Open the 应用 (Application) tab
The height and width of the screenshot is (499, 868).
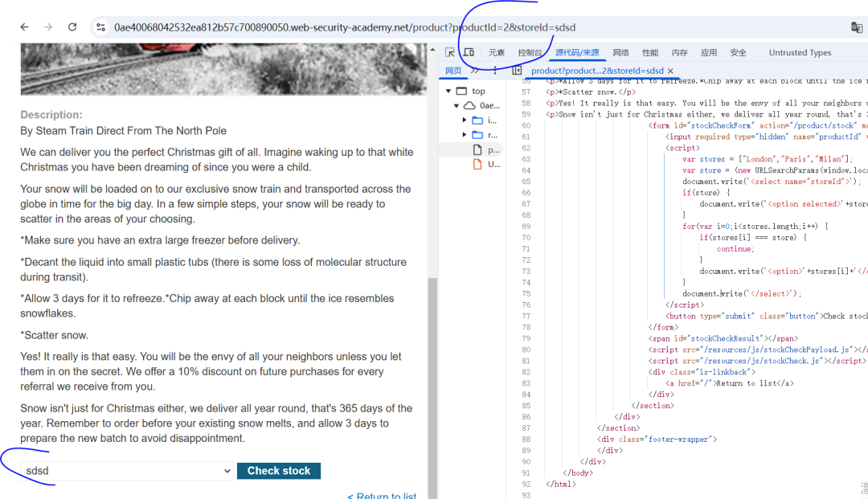click(709, 52)
